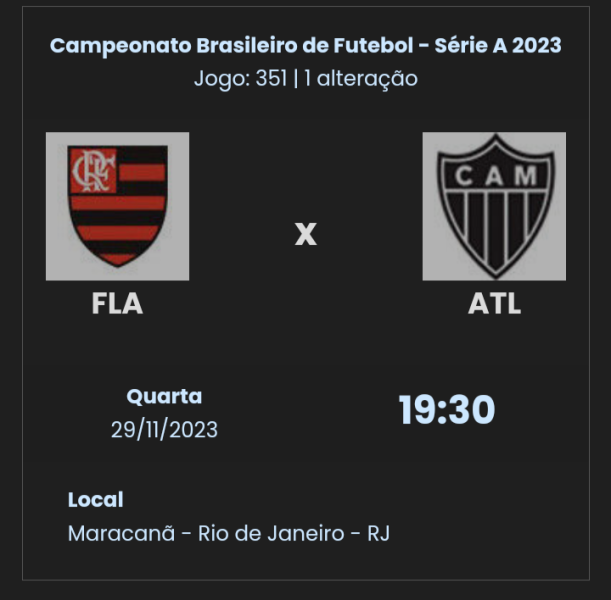611x600 pixels.
Task: Select the FLA team abbreviation
Action: [x=117, y=304]
